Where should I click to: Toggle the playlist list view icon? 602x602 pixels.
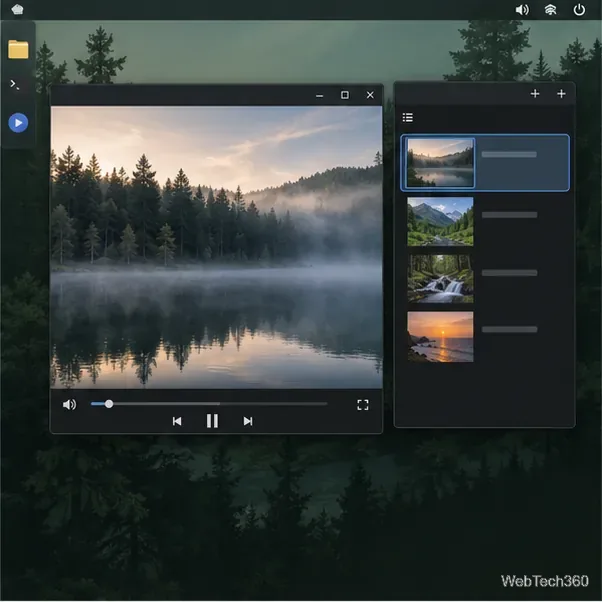pos(408,117)
